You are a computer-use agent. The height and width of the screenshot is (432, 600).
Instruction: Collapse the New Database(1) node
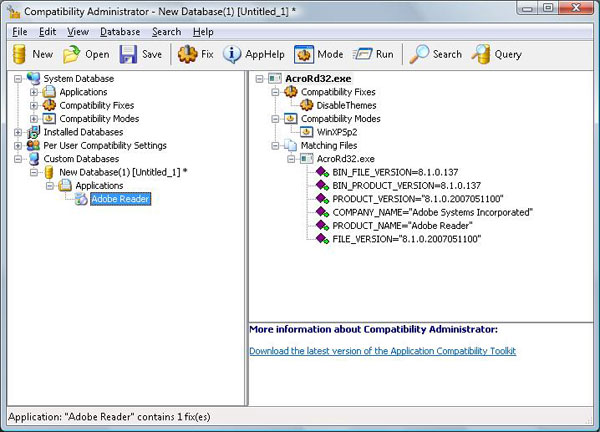(34, 172)
